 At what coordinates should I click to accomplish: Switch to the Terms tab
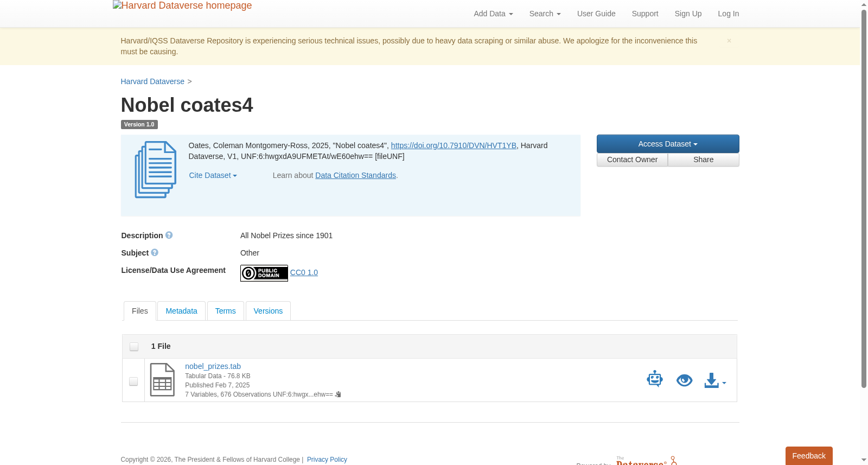[225, 311]
